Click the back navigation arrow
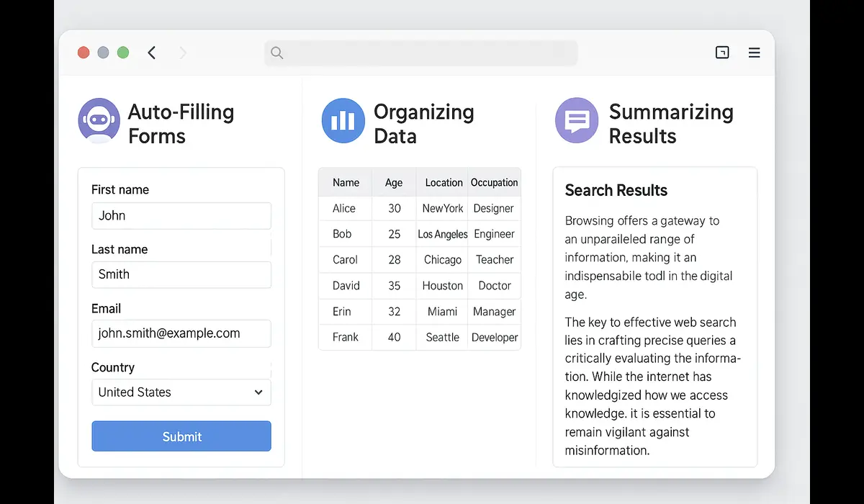This screenshot has width=864, height=504. point(151,53)
